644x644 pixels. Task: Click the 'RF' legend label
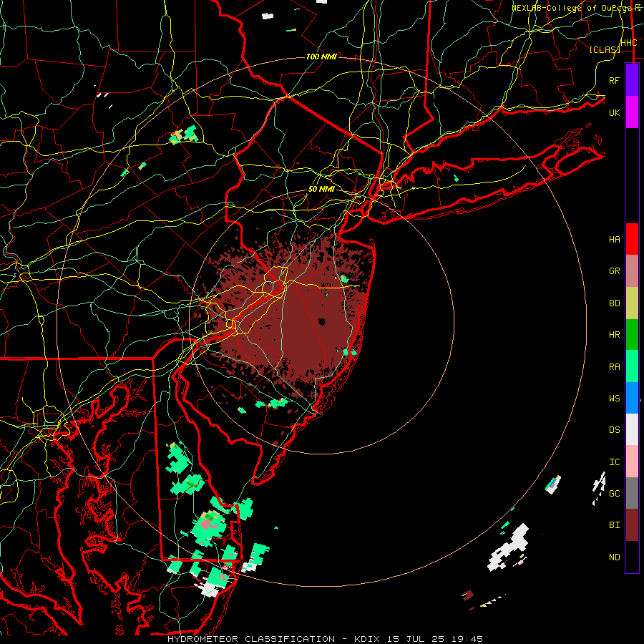pyautogui.click(x=615, y=80)
